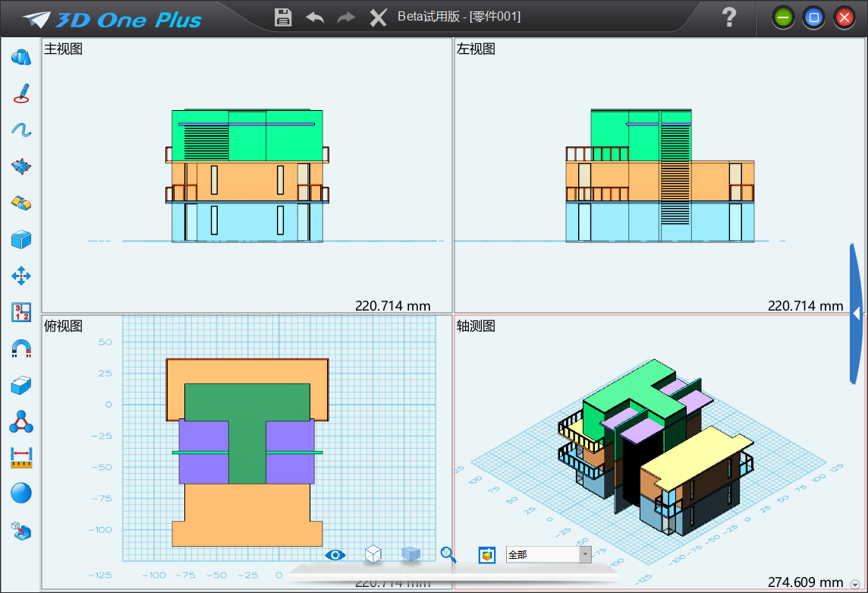The image size is (868, 593).
Task: Expand the right side panel arrow
Action: point(856,314)
